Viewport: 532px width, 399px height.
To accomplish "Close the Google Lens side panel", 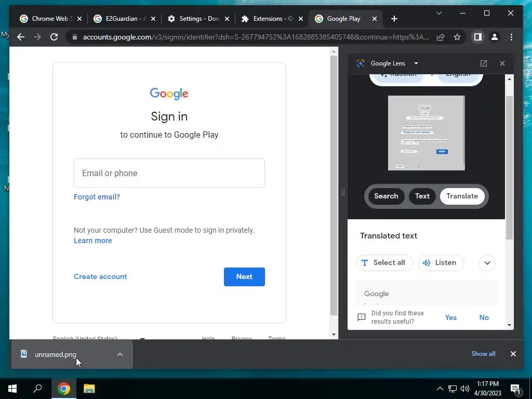I will pos(502,63).
